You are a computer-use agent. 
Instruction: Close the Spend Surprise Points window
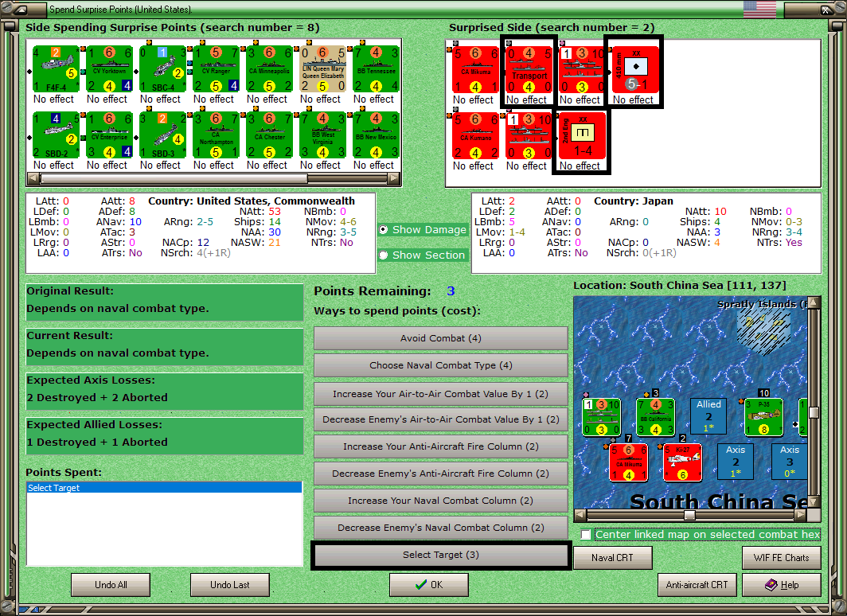click(826, 10)
